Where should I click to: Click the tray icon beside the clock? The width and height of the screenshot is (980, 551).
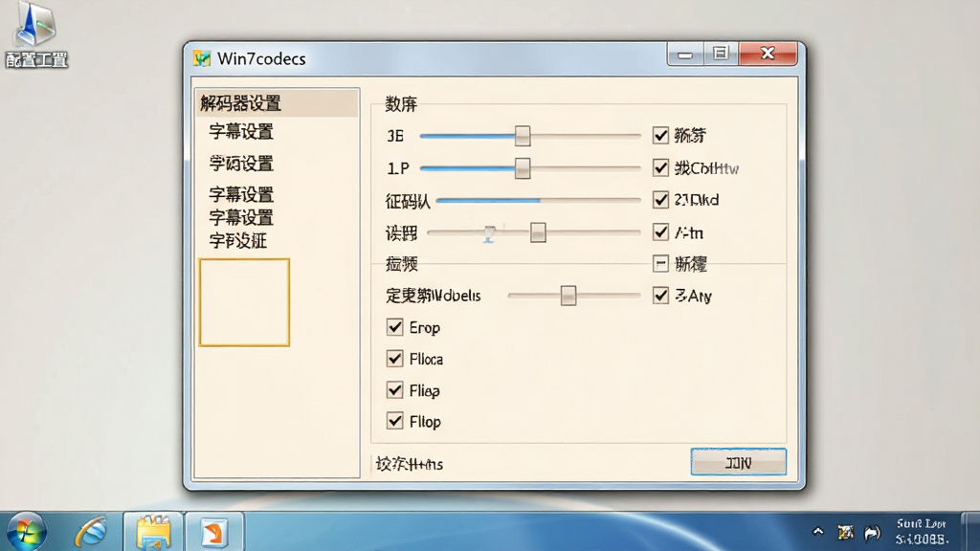(872, 533)
